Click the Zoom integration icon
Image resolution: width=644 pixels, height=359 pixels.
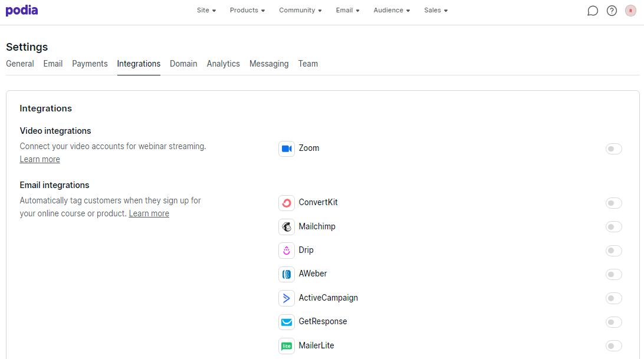tap(287, 149)
